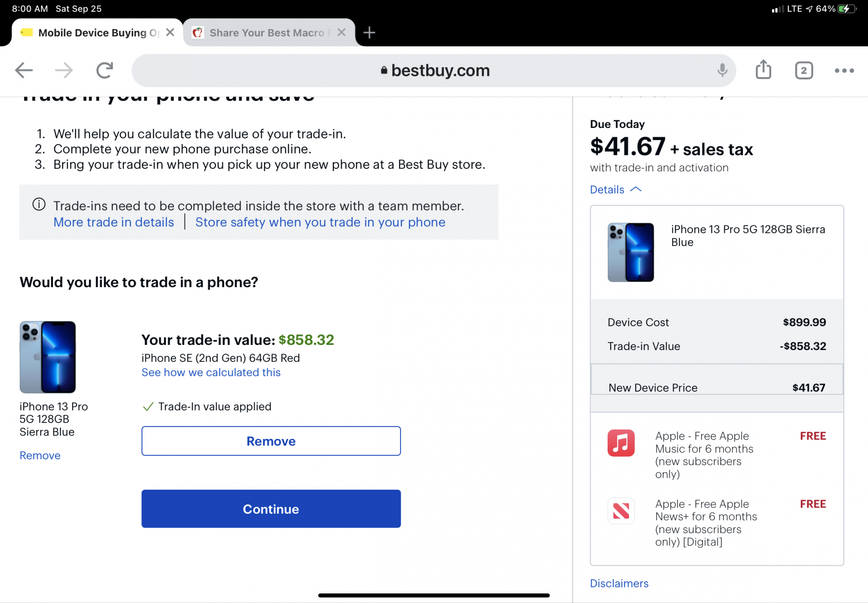Screen dimensions: 868x603
Task: Click Remove link under iPhone 13 Pro
Action: pos(40,456)
